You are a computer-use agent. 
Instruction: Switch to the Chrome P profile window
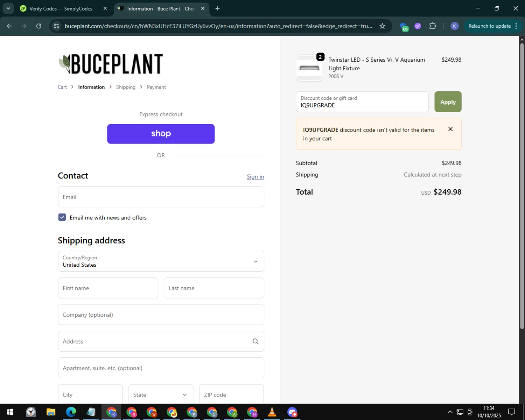192,412
